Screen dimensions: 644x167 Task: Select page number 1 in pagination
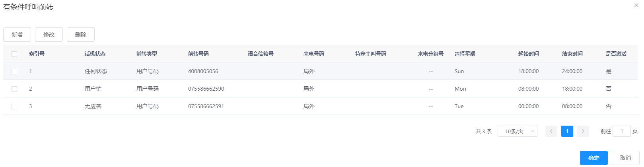pos(567,131)
